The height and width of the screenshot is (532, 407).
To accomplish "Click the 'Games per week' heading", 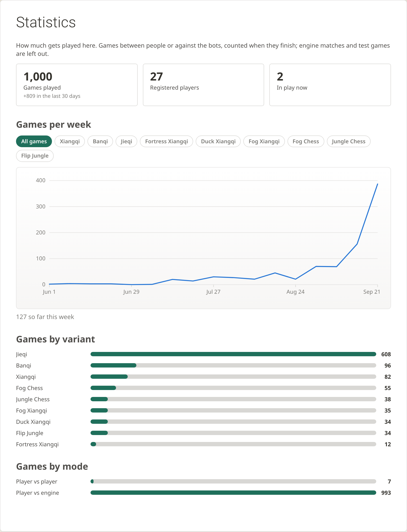I will (x=53, y=124).
